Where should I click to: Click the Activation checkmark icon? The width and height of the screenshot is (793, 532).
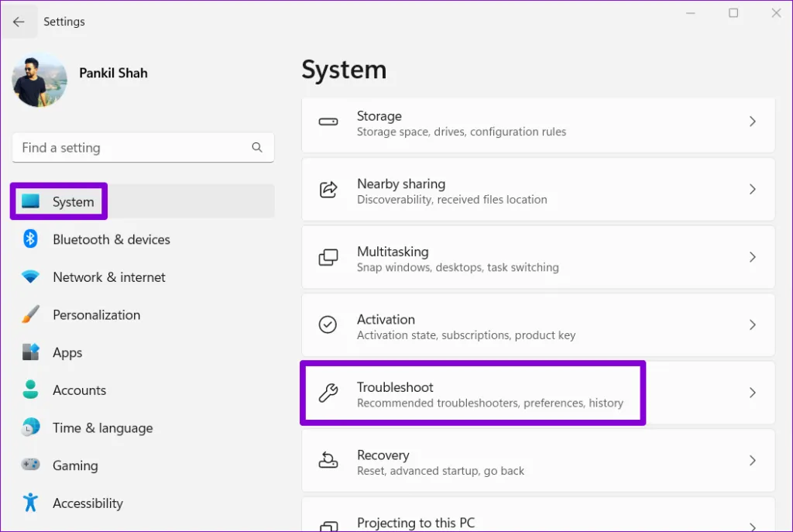pyautogui.click(x=328, y=325)
